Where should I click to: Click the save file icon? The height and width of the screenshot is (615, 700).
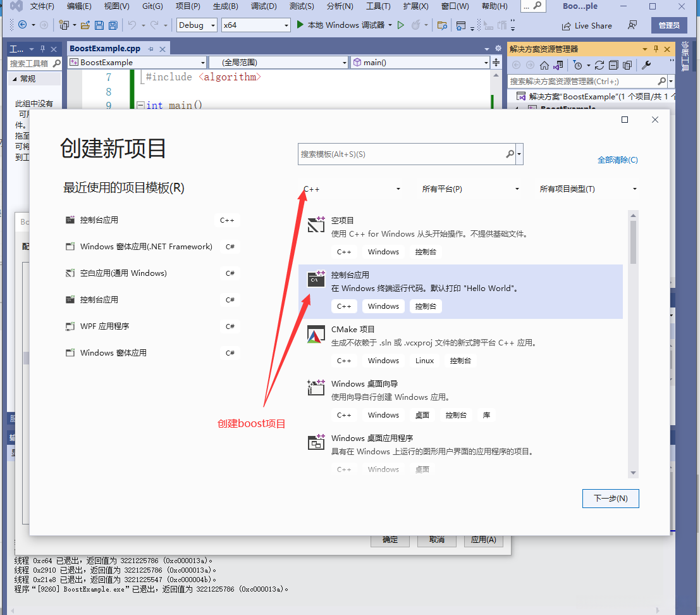[99, 25]
